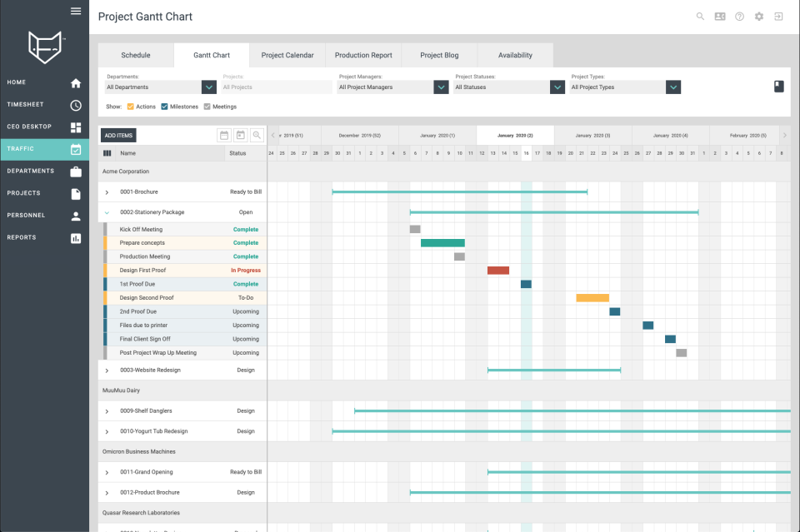Click the sign out icon at top right
Viewport: 800px width, 532px height.
coord(778,16)
